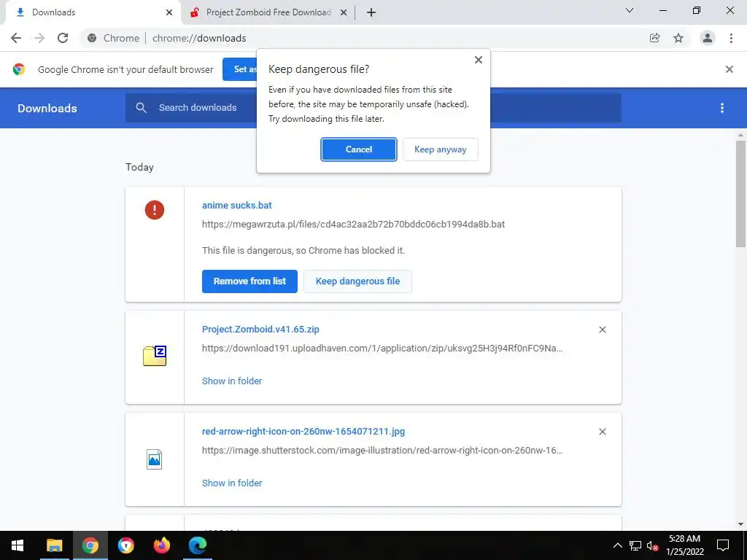The width and height of the screenshot is (747, 560).
Task: Reload the page with the refresh icon
Action: 63,38
